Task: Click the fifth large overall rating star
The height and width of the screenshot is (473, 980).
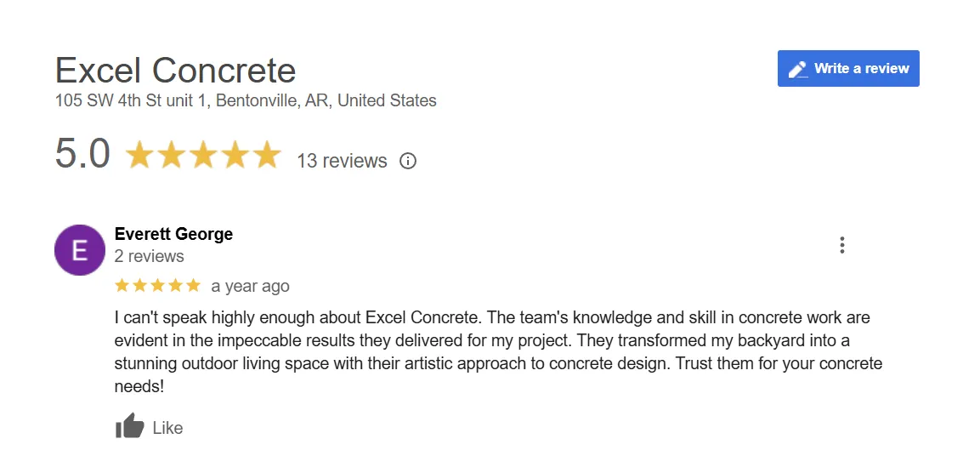Action: 266,156
